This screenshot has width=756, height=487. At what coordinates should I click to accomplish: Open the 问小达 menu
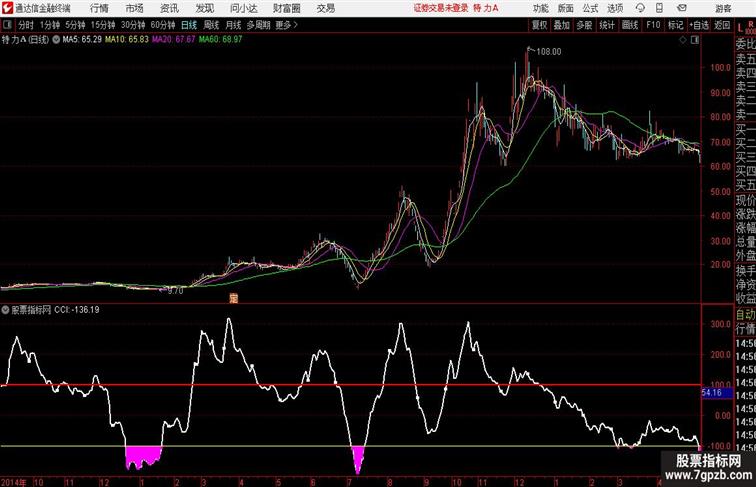[243, 8]
